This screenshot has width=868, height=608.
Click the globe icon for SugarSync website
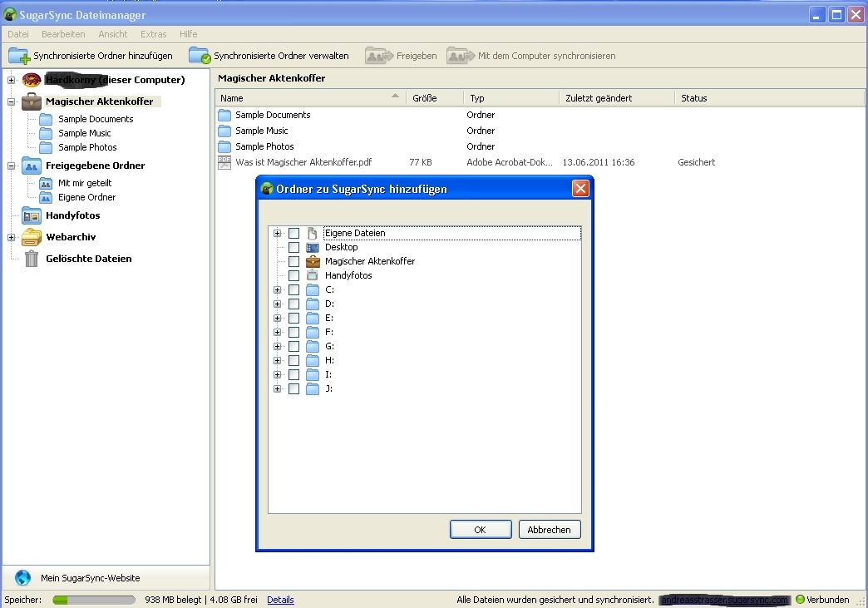[22, 577]
